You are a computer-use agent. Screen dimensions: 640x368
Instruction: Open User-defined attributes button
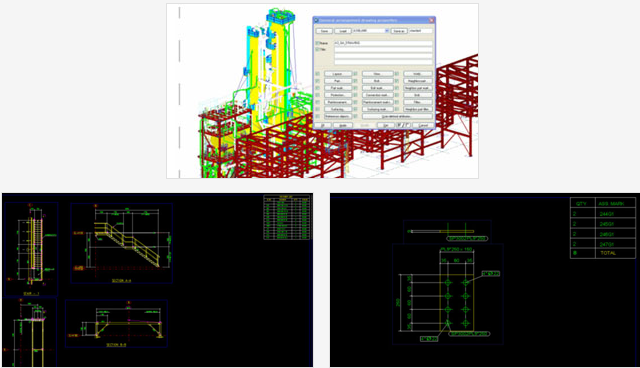point(397,117)
